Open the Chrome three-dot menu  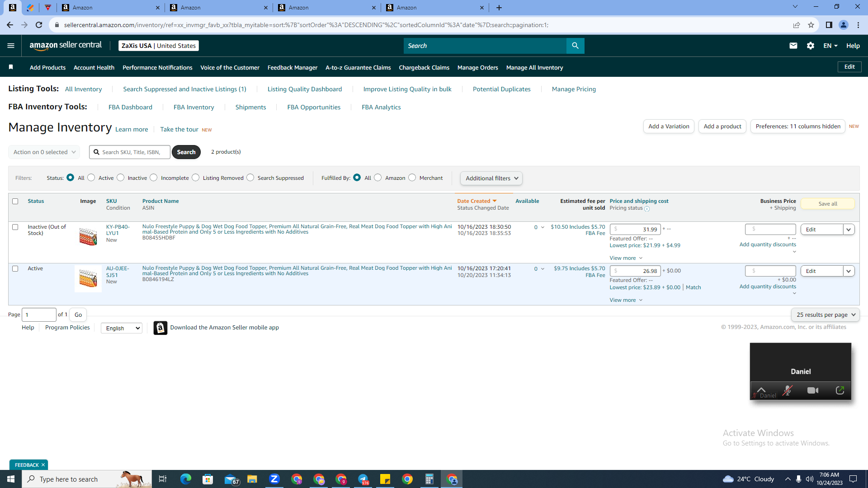(858, 25)
